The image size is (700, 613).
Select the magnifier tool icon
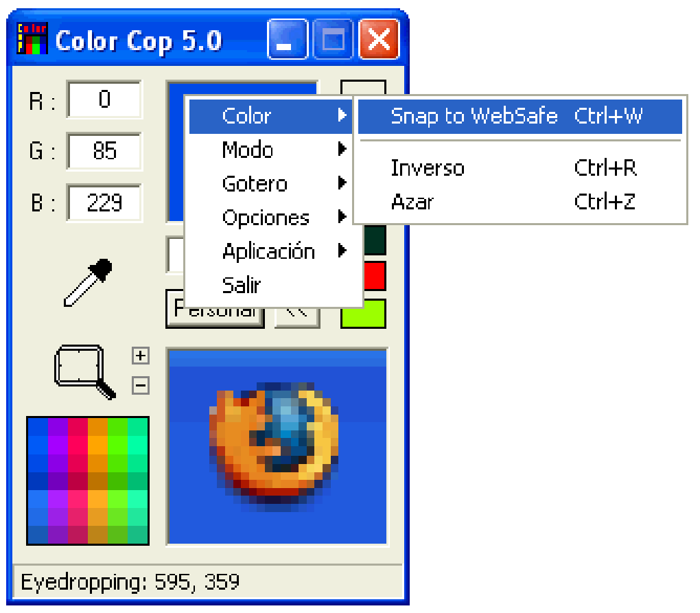click(85, 371)
